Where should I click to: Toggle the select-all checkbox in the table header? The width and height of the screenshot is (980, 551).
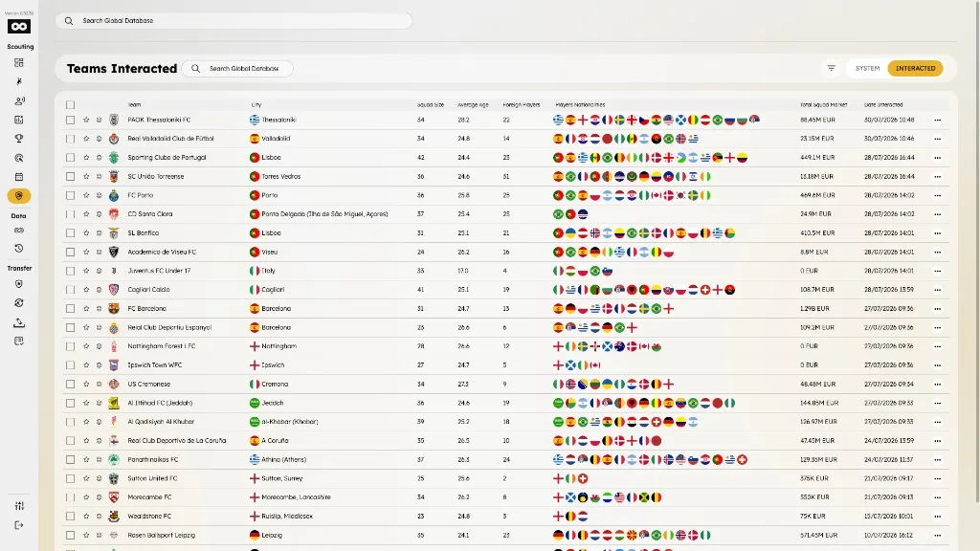70,105
